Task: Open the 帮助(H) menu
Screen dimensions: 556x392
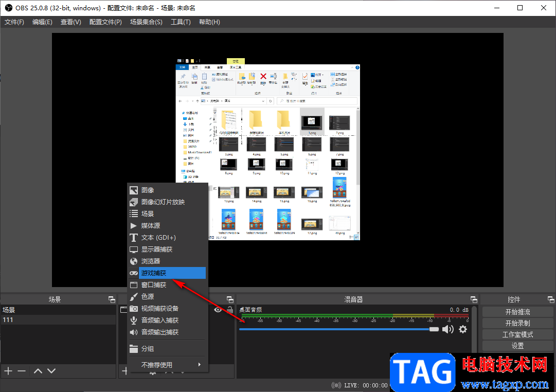Action: tap(209, 22)
